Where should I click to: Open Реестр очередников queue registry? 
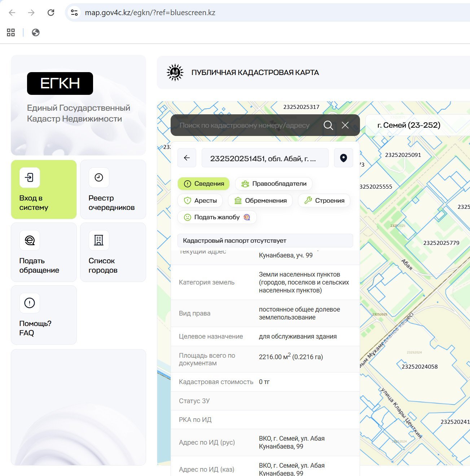coord(113,189)
